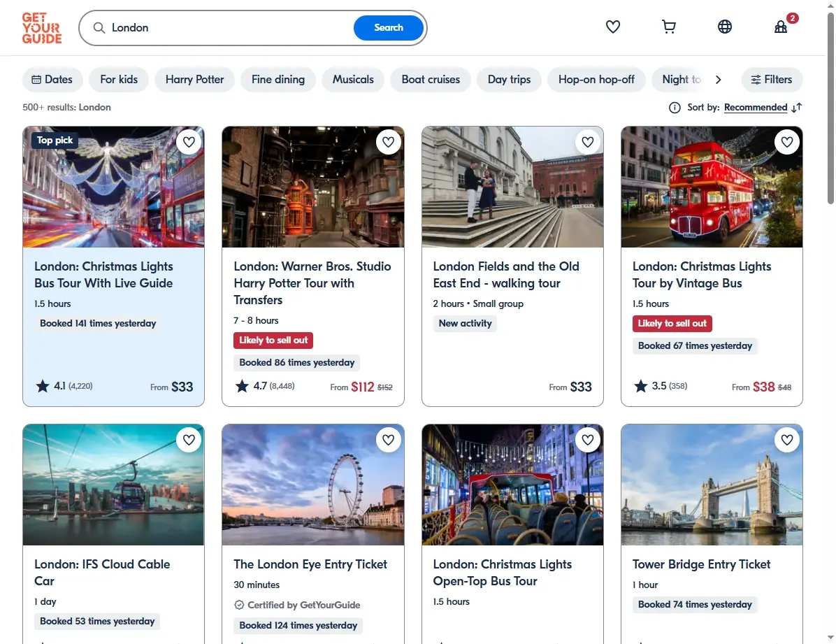Open The London Eye Entry Ticket title

pos(310,564)
